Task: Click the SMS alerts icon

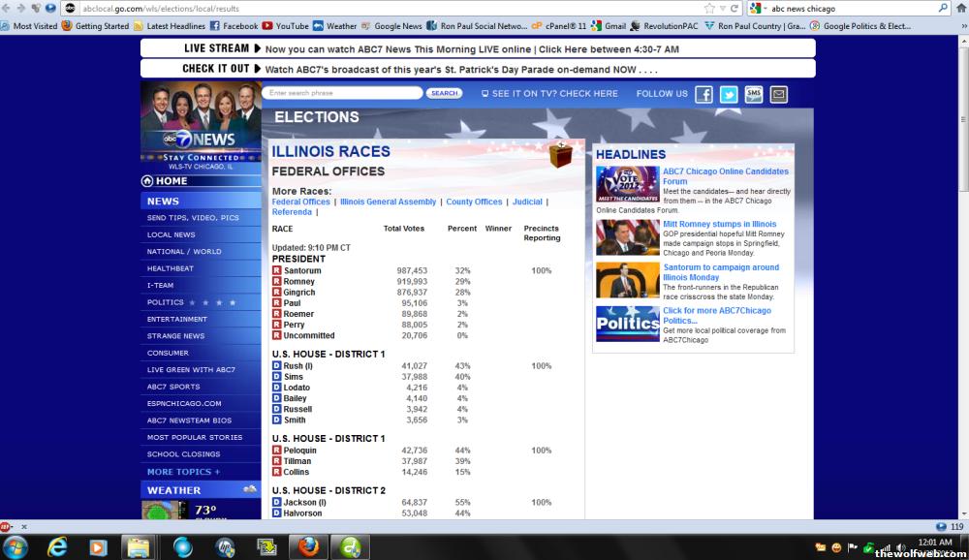Action: [754, 94]
